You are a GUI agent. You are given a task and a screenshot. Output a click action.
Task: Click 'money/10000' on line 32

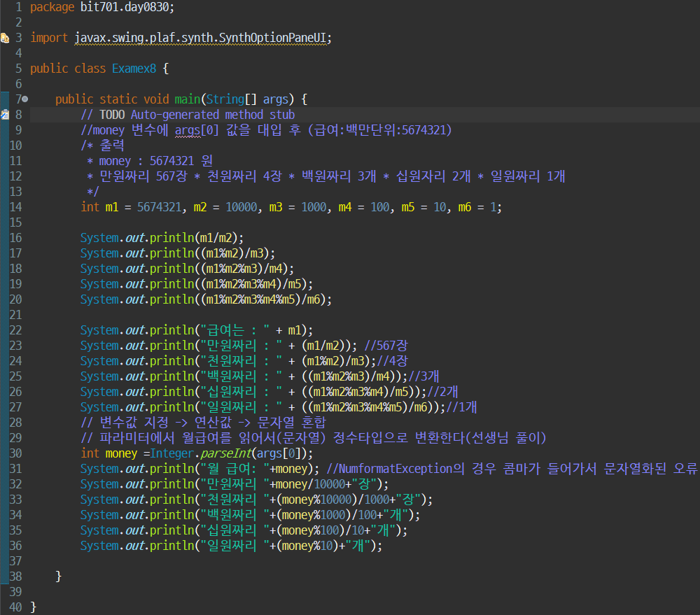click(x=311, y=484)
